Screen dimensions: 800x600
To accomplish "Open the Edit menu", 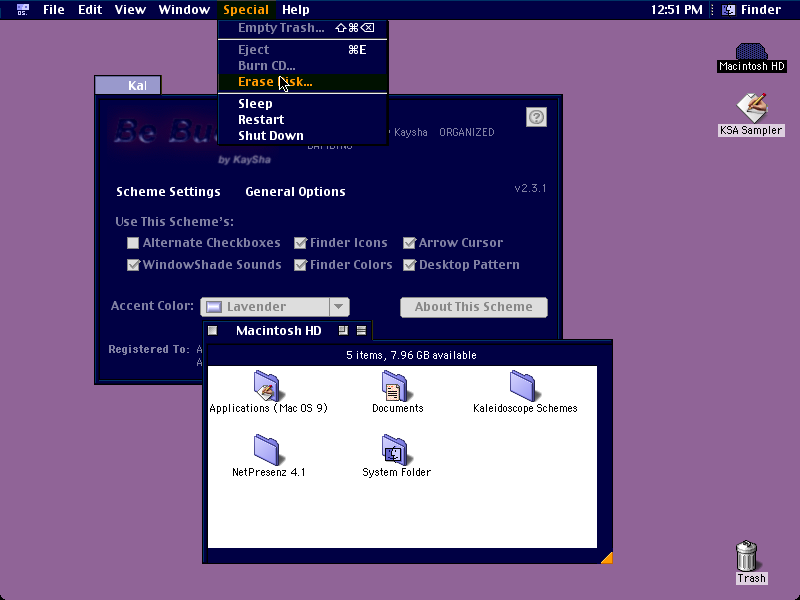I will pyautogui.click(x=90, y=10).
